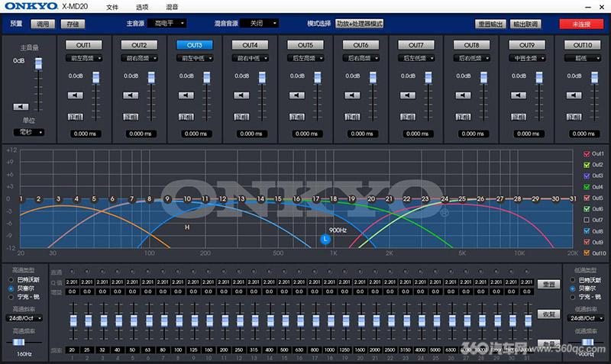Toggle Out1 curve visibility checkbox
Viewport: 611px width, 364px height.
(587, 154)
